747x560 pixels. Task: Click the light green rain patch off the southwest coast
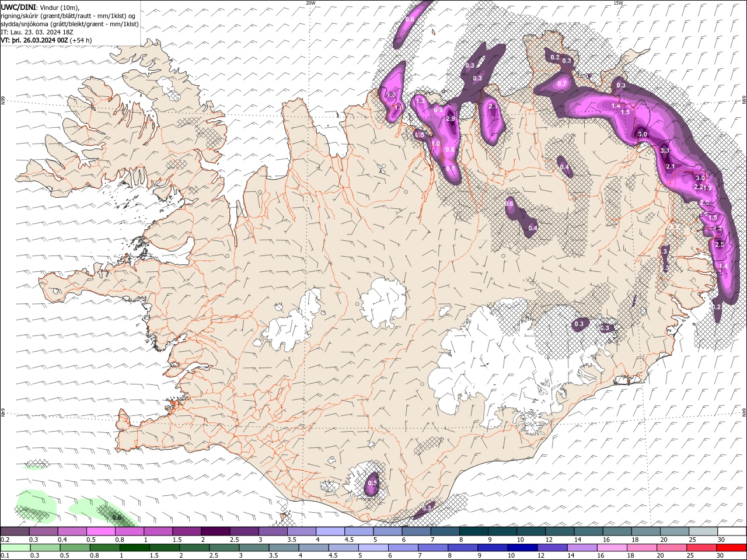click(x=35, y=506)
